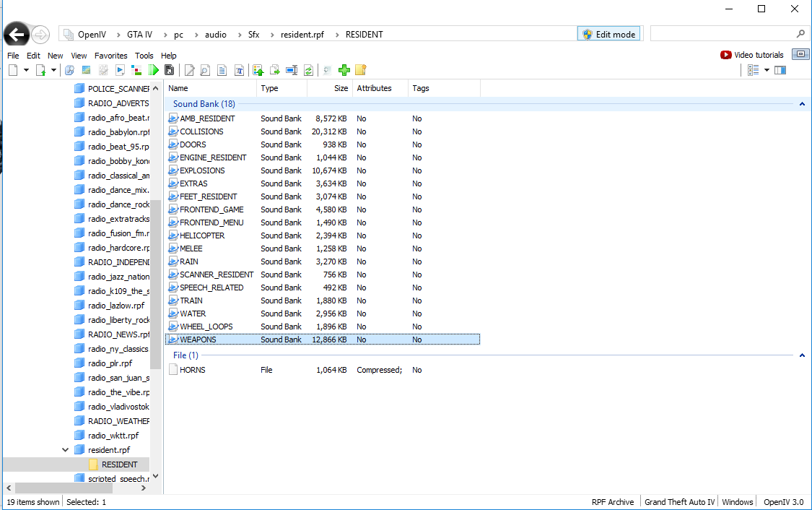Screen dimensions: 812x510
Task: Click the green plus add icon
Action: coord(344,70)
